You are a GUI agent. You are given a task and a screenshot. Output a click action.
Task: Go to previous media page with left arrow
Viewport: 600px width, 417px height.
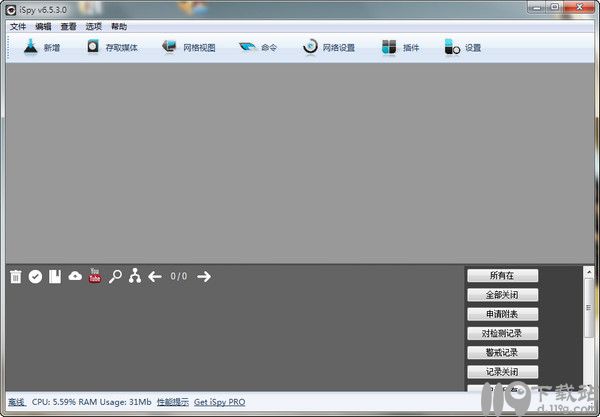155,277
